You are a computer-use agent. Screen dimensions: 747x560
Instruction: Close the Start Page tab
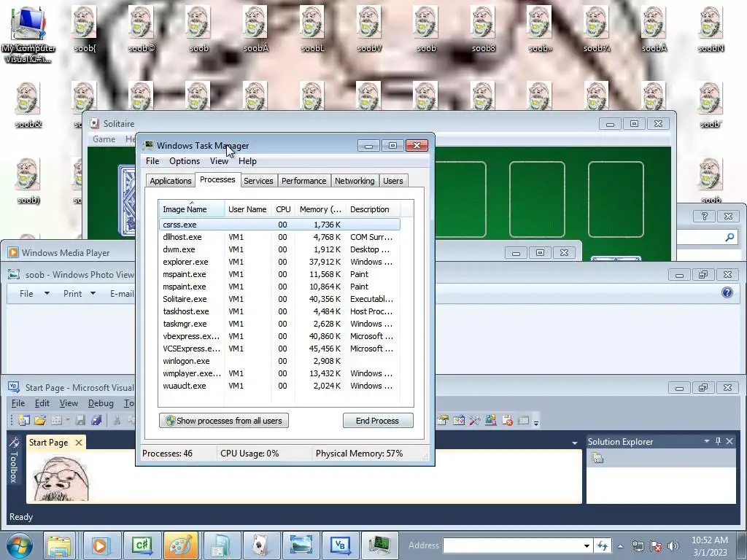tap(79, 443)
